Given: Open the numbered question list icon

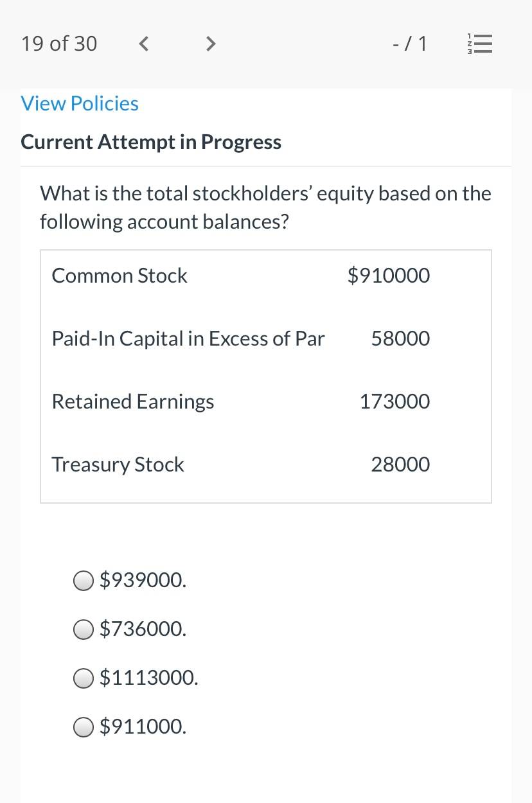Looking at the screenshot, I should click(x=480, y=44).
